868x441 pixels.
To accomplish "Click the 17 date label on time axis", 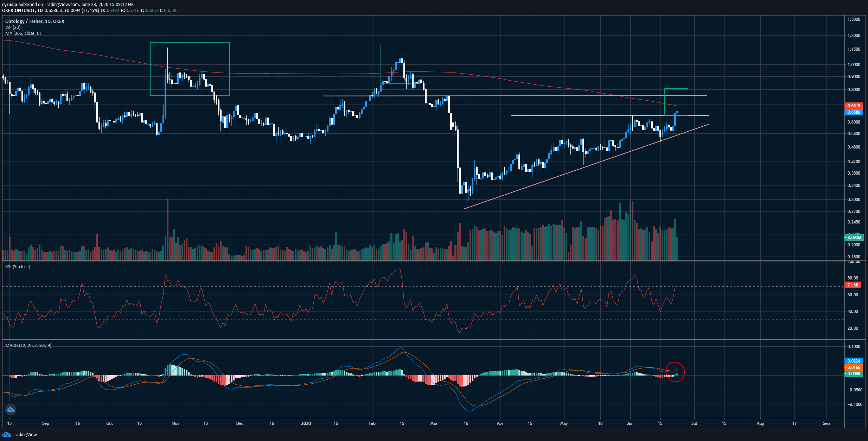I will pos(794,423).
